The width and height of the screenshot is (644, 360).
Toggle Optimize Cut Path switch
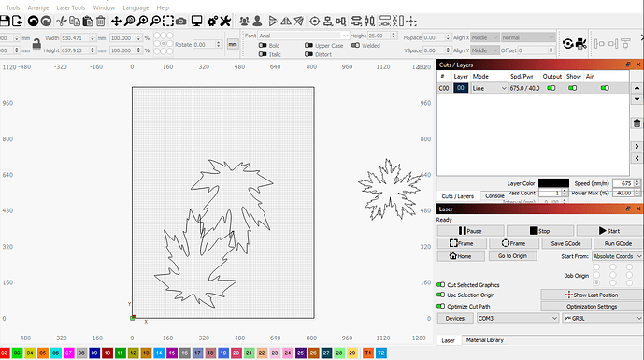[440, 306]
